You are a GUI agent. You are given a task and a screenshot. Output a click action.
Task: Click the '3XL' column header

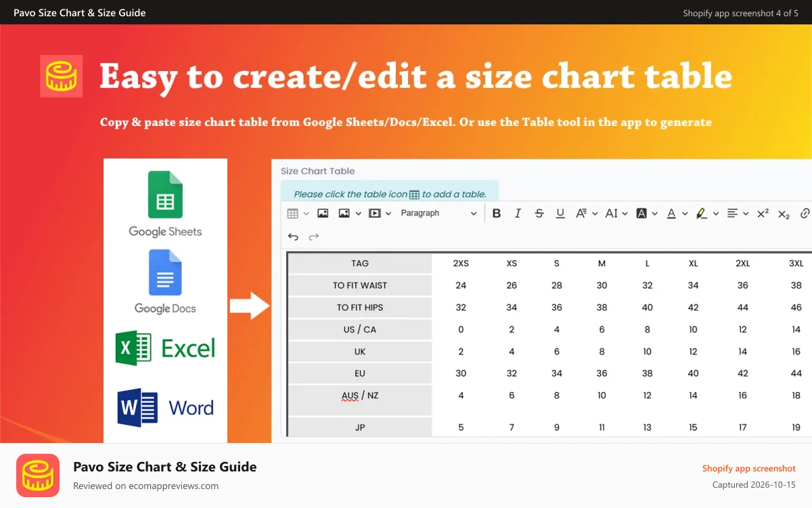click(796, 263)
